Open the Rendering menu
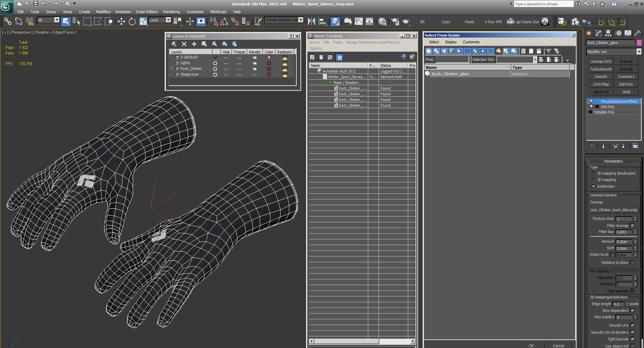The image size is (644, 348). (171, 12)
